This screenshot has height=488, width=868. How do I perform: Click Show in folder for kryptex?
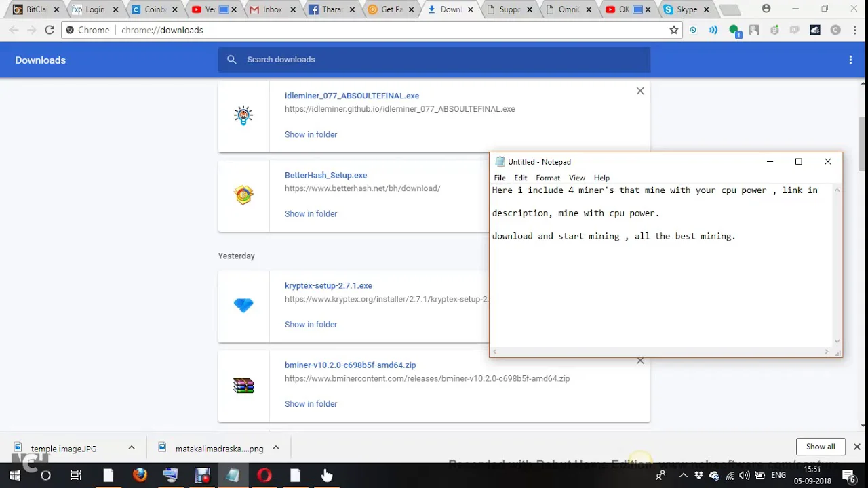(311, 324)
